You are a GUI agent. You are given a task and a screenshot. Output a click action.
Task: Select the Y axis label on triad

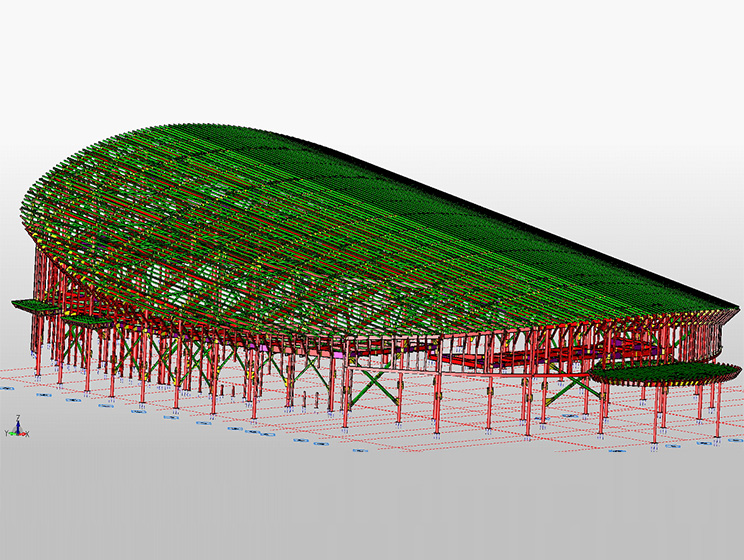(x=7, y=433)
